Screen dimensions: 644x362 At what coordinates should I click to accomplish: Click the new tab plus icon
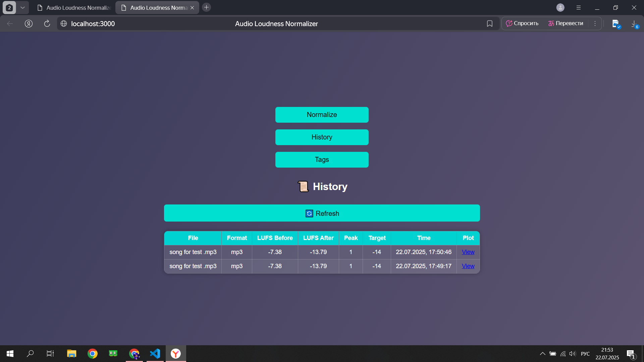click(207, 7)
